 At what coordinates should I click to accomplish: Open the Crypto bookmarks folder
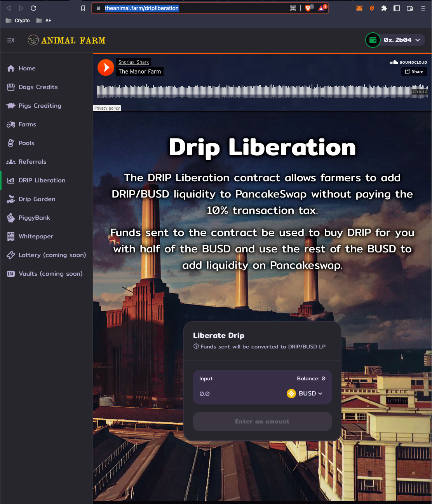click(18, 21)
